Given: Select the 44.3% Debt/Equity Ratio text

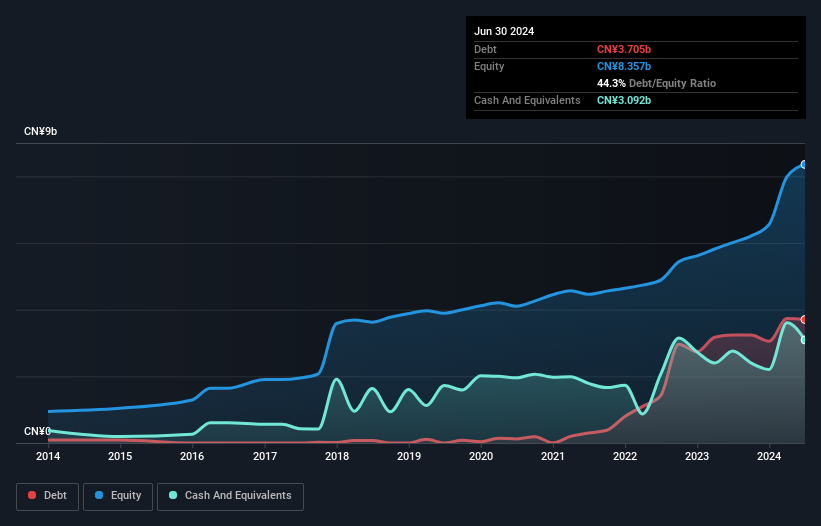Looking at the screenshot, I should (x=656, y=83).
